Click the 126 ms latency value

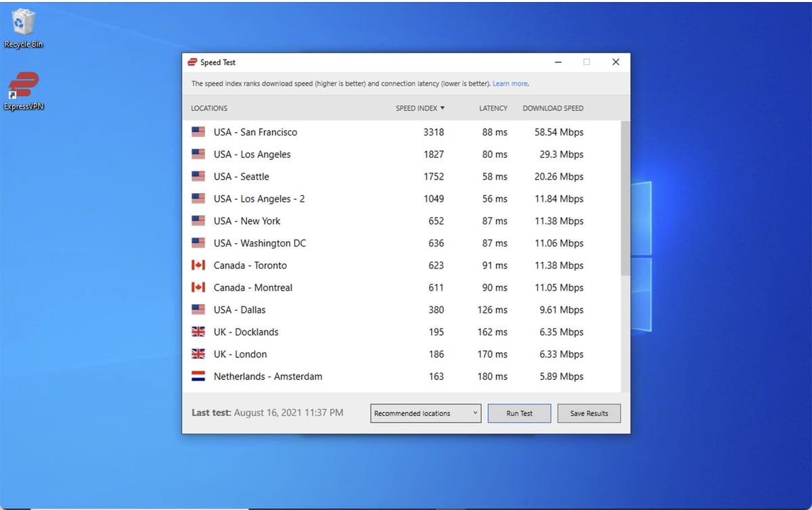[492, 310]
